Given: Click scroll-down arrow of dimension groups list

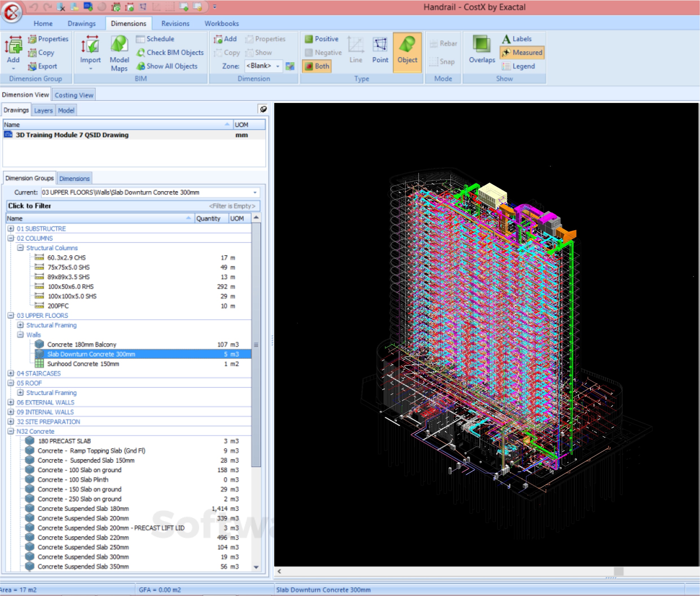Looking at the screenshot, I should pos(256,567).
